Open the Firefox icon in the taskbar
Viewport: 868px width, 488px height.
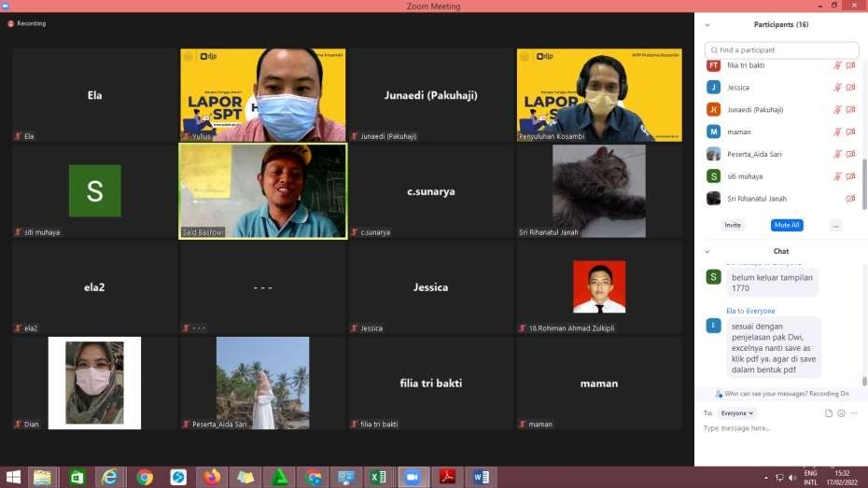[212, 477]
